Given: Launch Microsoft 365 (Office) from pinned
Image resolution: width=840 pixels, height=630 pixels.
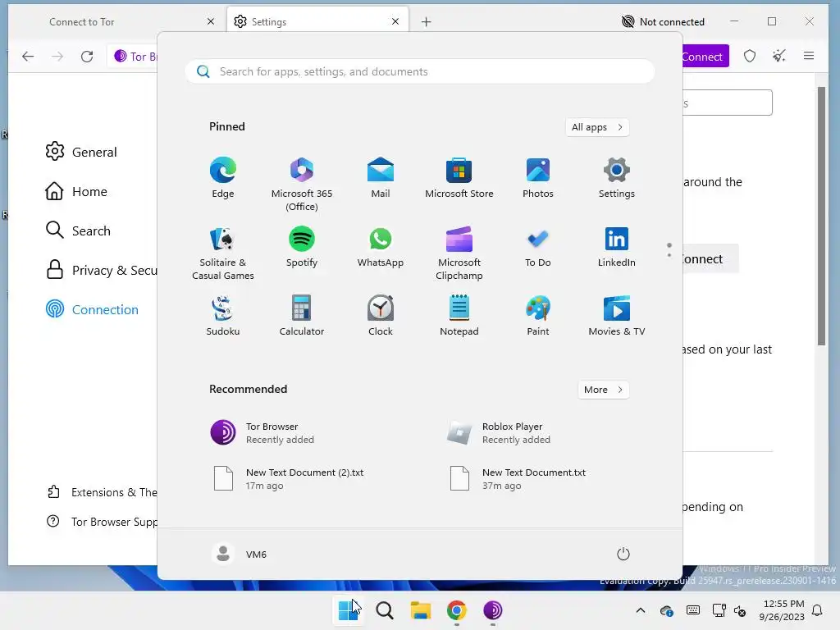Looking at the screenshot, I should 302,184.
